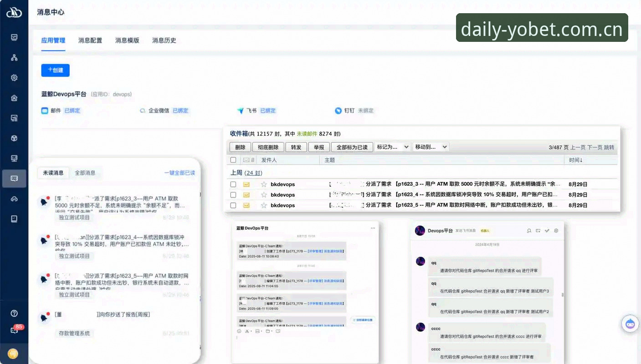The height and width of the screenshot is (364, 641).
Task: Click the 主题 column header
Action: tap(330, 160)
